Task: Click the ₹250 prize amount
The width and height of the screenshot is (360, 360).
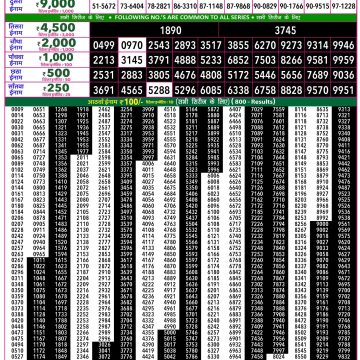Action: coord(56,88)
